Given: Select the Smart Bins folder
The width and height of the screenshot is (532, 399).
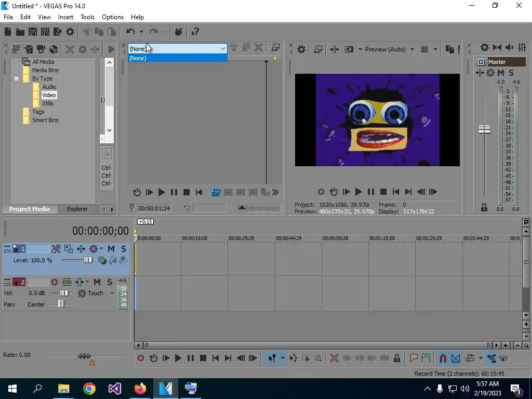Looking at the screenshot, I should tap(45, 120).
